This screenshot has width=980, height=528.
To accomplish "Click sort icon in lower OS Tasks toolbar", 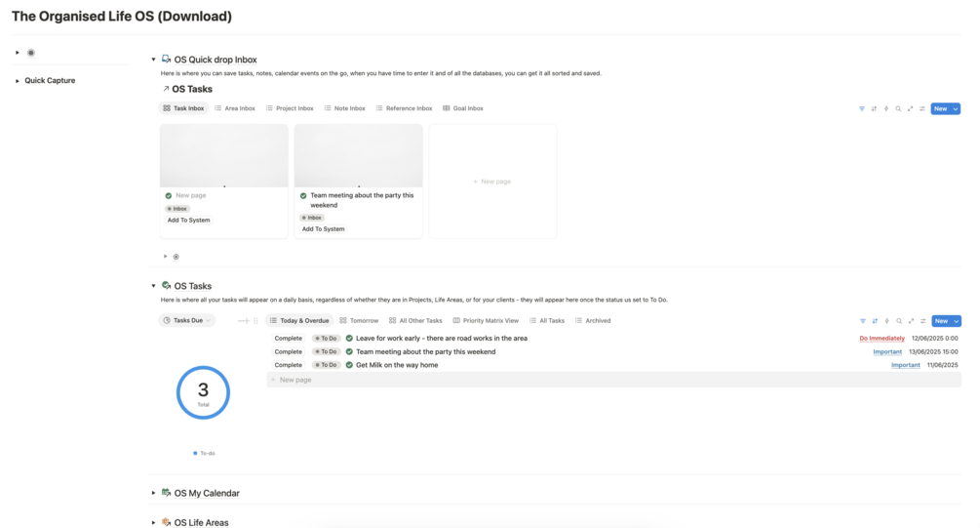I will [x=875, y=321].
